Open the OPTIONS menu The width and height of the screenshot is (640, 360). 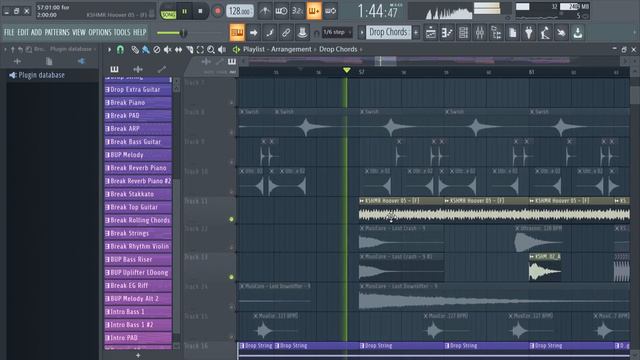(x=100, y=32)
